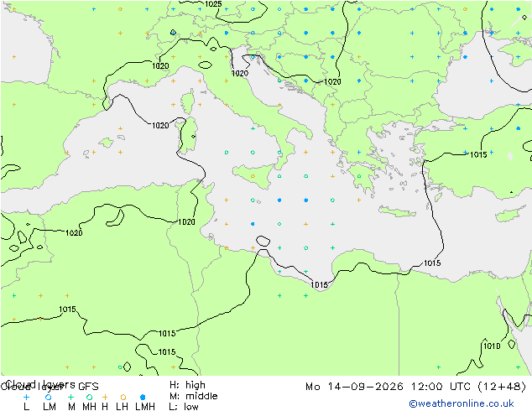Click the orange plus high-cloud legend icon
This screenshot has width=532, height=411.
(105, 397)
